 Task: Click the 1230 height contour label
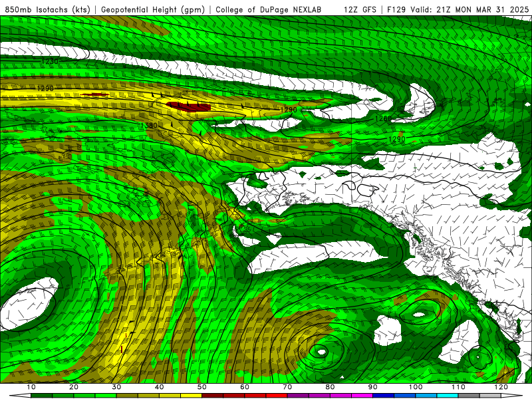pos(50,61)
